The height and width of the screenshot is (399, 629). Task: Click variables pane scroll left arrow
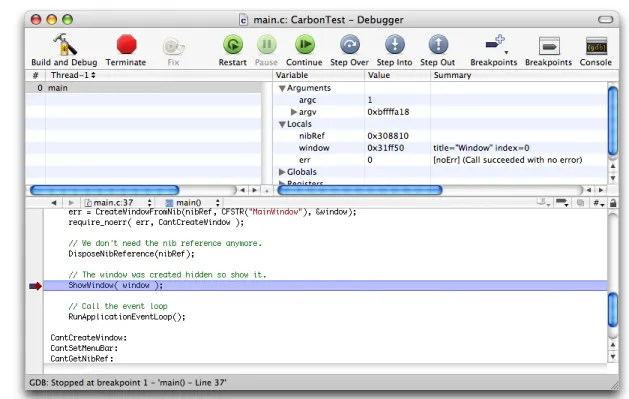tap(588, 190)
